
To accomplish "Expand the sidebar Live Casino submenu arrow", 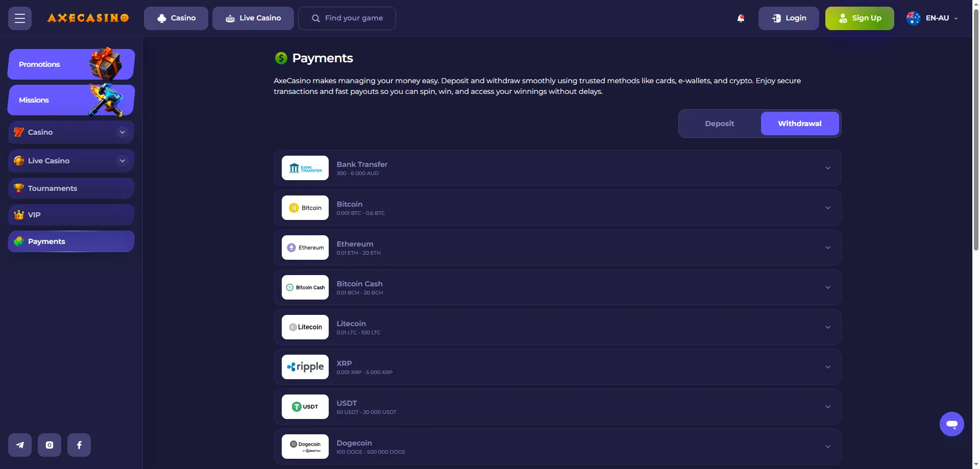I will click(x=122, y=161).
